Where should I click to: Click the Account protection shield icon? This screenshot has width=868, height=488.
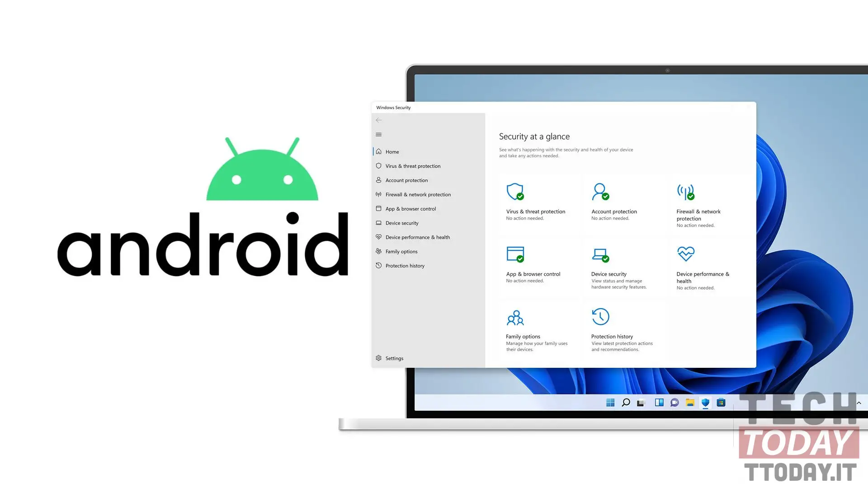point(601,191)
